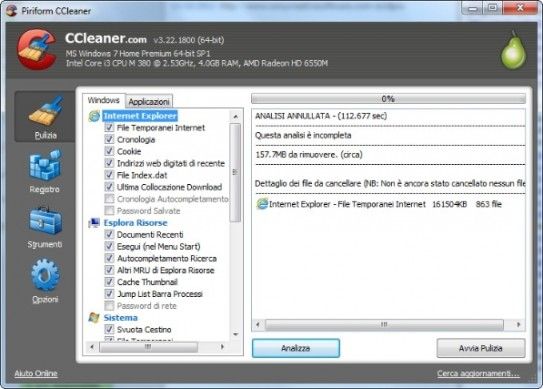Open the Strumenti toolbox section
Viewport: 543px width, 389px height.
click(45, 227)
